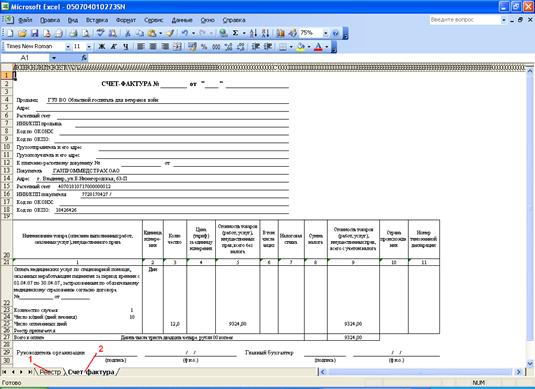Click the Cut scissors icon
The height and width of the screenshot is (389, 535).
(128, 33)
